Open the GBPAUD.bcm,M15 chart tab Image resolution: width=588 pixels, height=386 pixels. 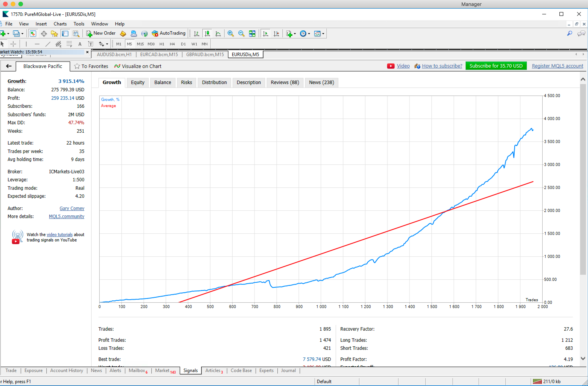point(205,55)
